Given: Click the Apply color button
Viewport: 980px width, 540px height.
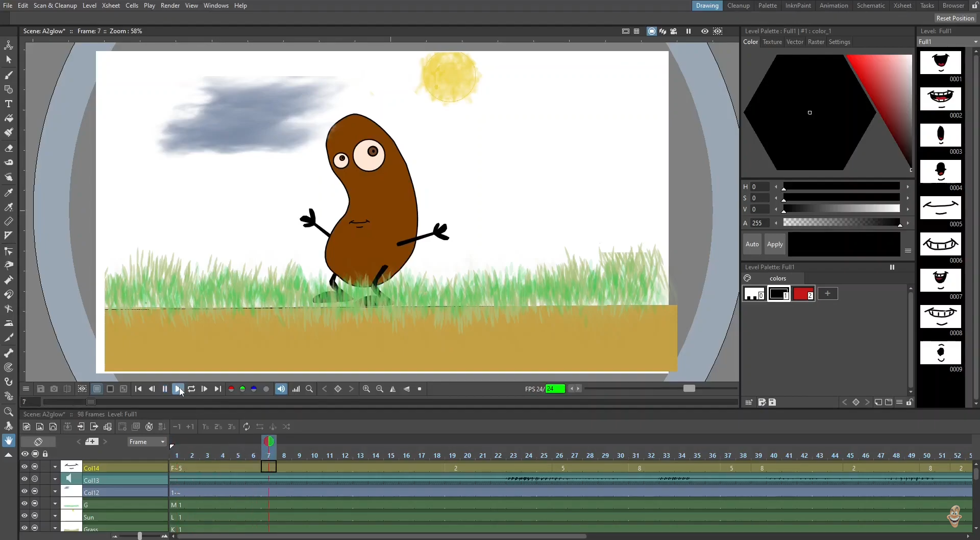Looking at the screenshot, I should coord(774,244).
